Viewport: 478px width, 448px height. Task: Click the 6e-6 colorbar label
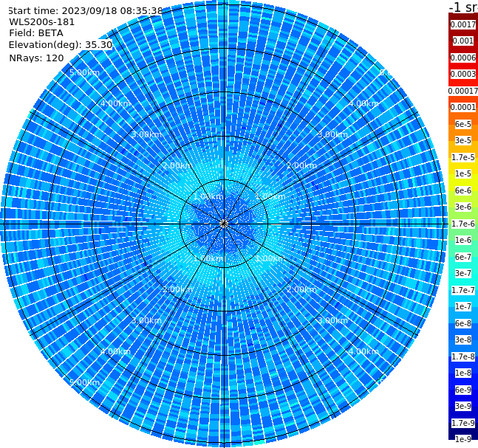tap(463, 190)
